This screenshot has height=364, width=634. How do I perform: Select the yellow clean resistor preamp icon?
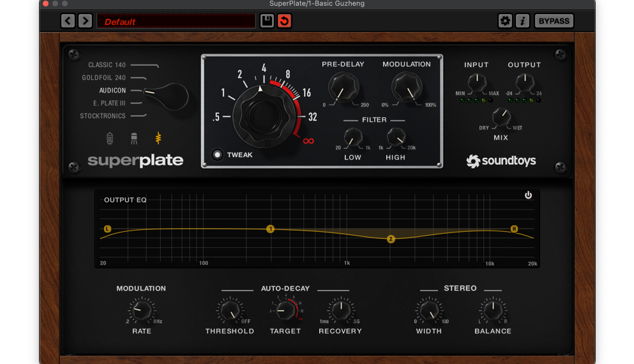point(159,138)
